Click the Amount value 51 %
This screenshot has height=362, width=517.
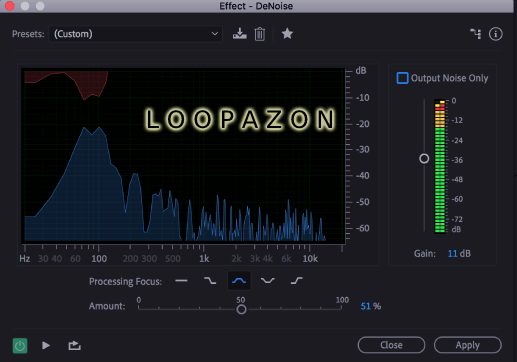coord(371,306)
